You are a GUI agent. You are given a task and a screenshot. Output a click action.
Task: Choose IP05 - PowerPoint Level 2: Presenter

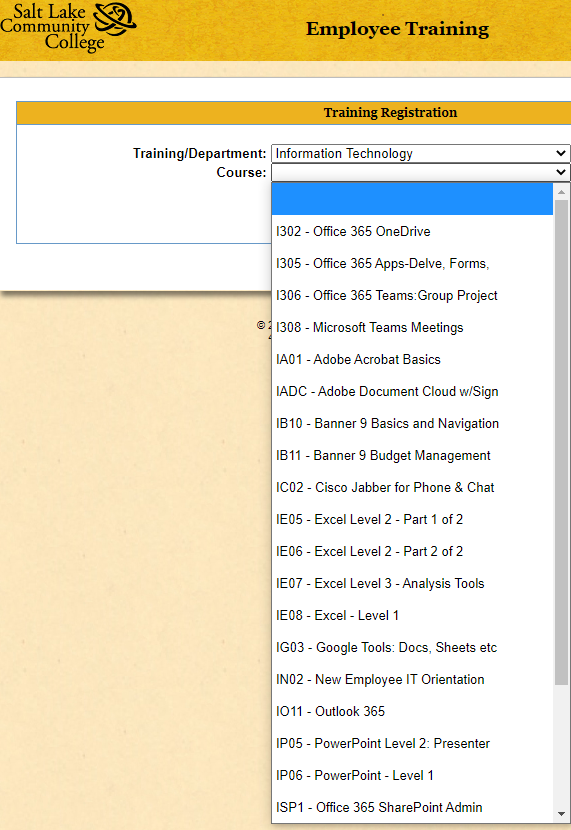412,744
